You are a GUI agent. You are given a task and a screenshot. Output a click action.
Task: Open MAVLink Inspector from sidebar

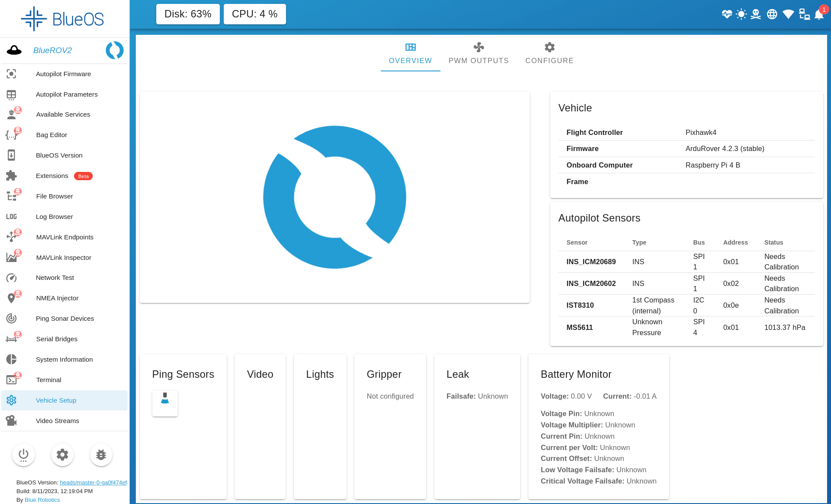pyautogui.click(x=64, y=257)
